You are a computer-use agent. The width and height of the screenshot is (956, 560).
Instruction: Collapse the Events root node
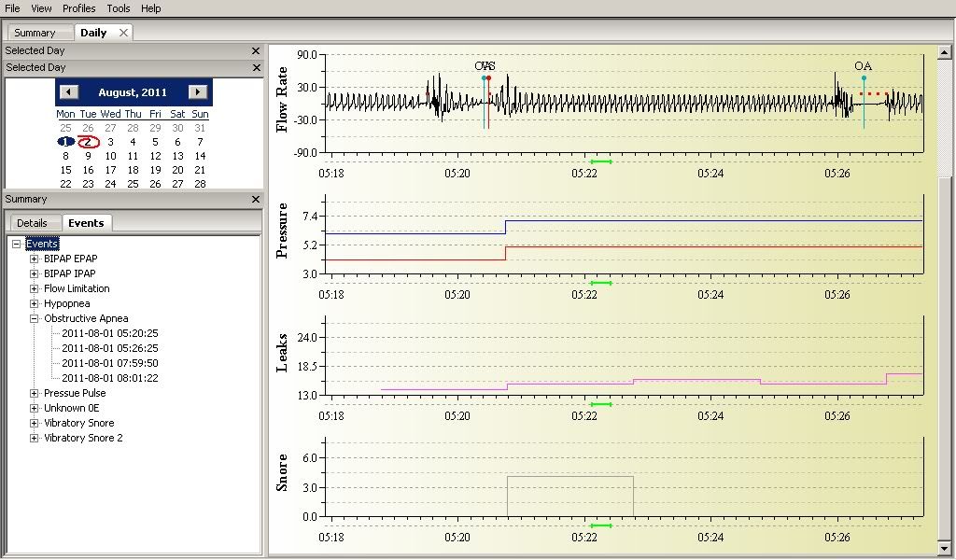pos(17,244)
